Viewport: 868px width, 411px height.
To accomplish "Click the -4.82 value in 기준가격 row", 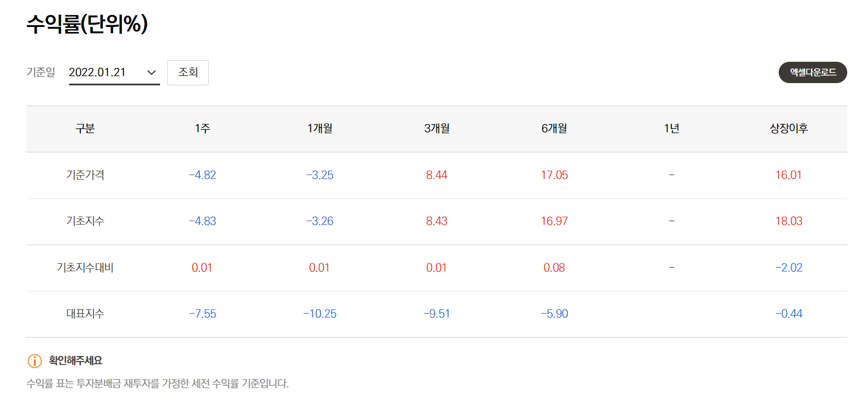I will point(202,175).
